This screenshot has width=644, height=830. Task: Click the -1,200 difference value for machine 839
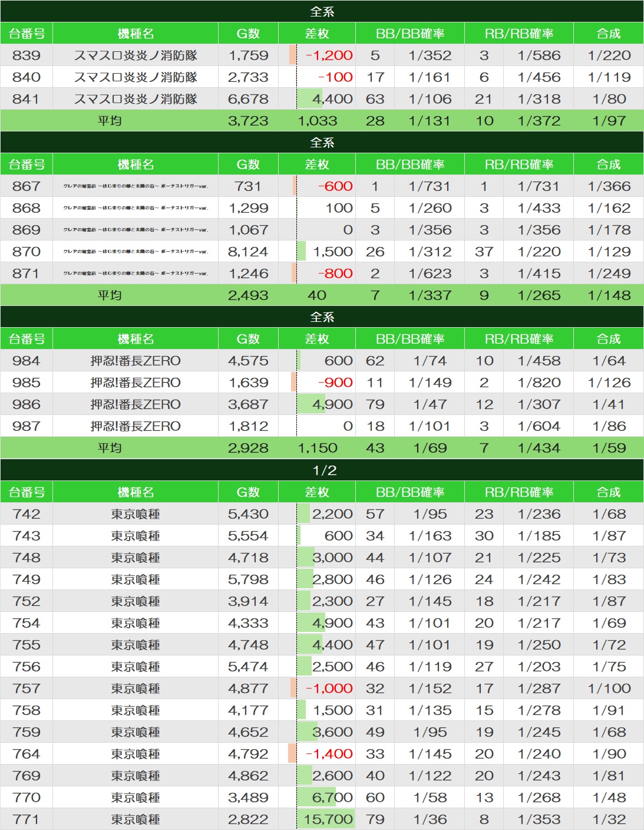329,55
